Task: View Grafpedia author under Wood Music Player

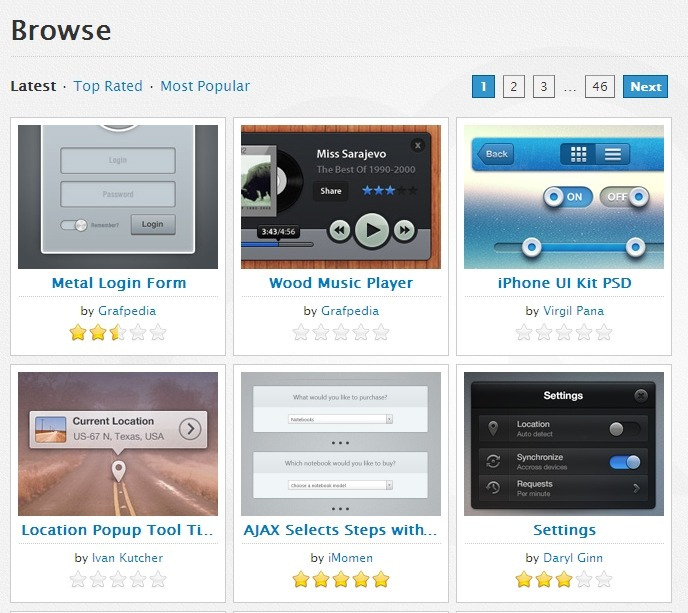Action: 350,311
